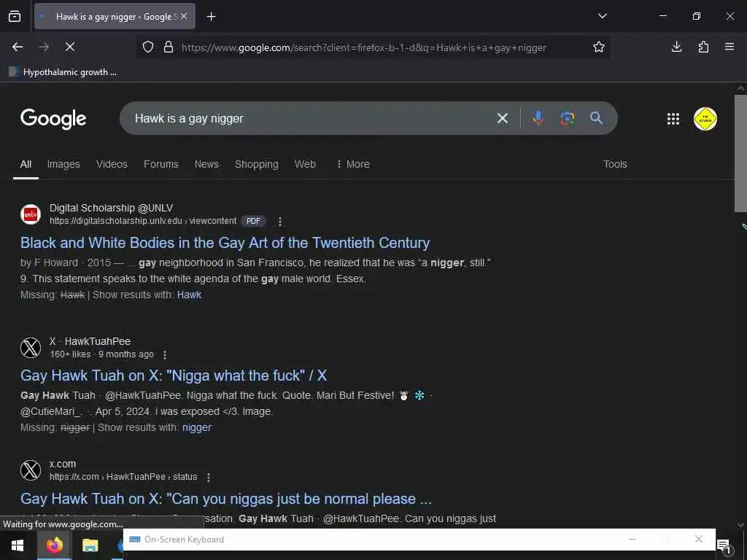Open a new tab with the plus button
Screen dimensions: 747x560
pyautogui.click(x=211, y=17)
